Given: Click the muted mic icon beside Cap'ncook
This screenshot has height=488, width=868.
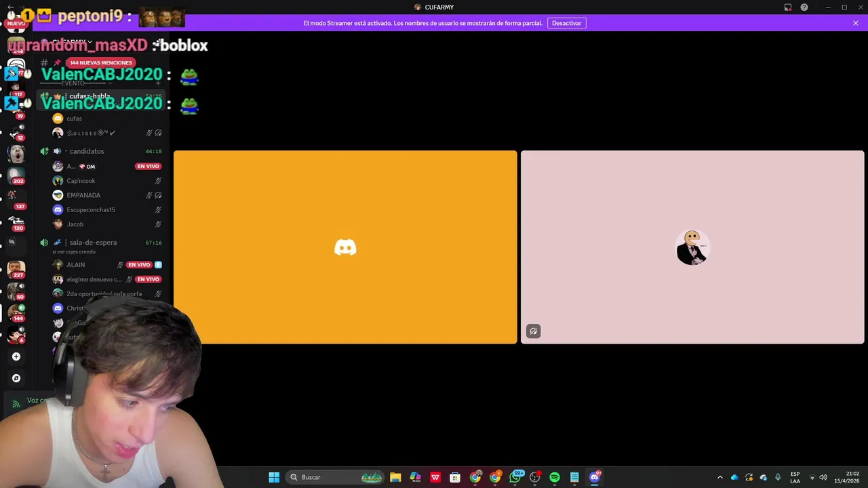Looking at the screenshot, I should pyautogui.click(x=158, y=181).
